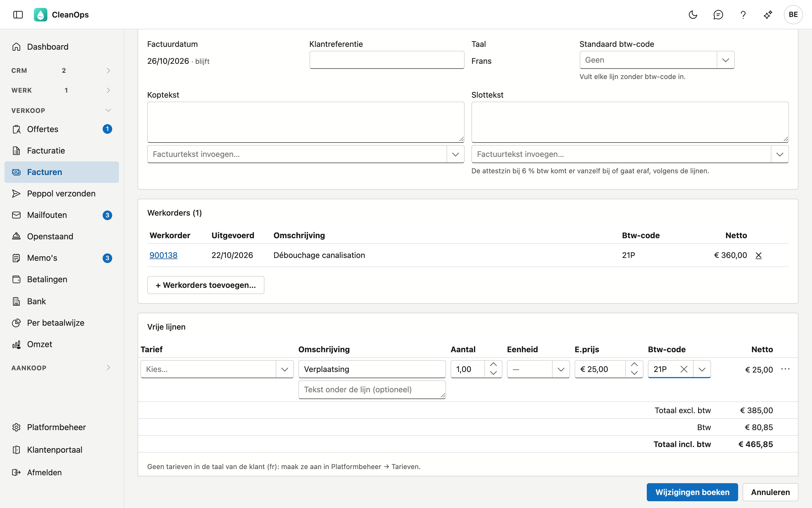Open Omzet report

(x=62, y=344)
